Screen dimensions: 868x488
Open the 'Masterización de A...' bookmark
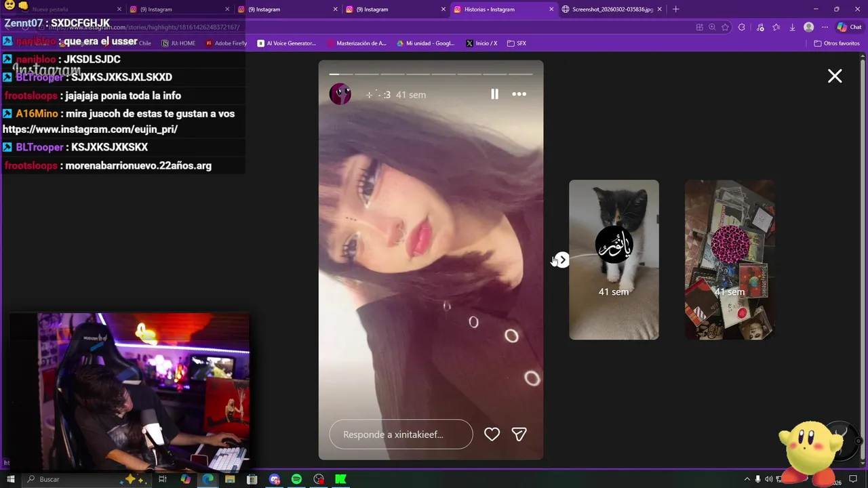coord(356,43)
